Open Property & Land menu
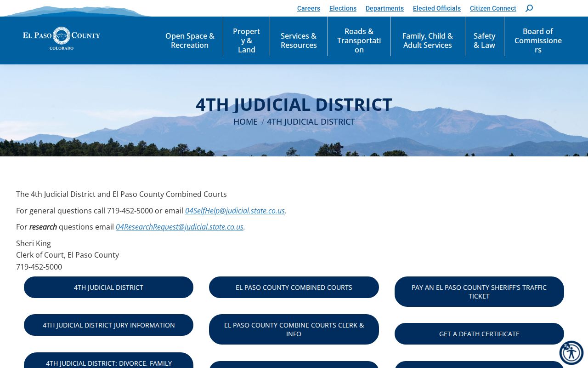Image resolution: width=588 pixels, height=368 pixels. tap(247, 40)
